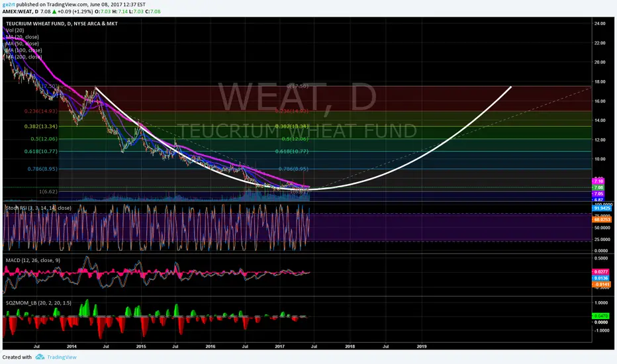Click the purple 7.05 price tag

click(x=598, y=194)
